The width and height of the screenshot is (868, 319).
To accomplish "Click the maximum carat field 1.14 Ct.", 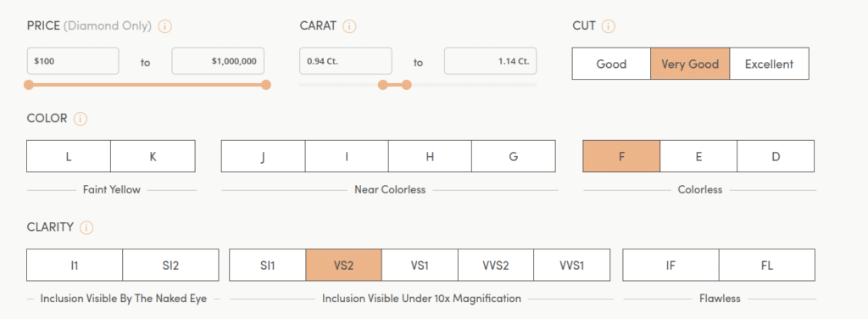I will pyautogui.click(x=491, y=61).
